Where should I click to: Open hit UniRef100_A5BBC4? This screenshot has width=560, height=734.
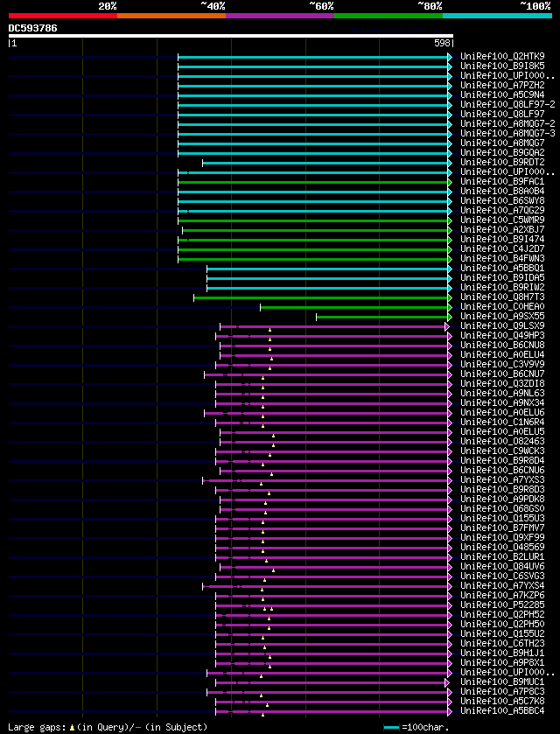coord(502,711)
